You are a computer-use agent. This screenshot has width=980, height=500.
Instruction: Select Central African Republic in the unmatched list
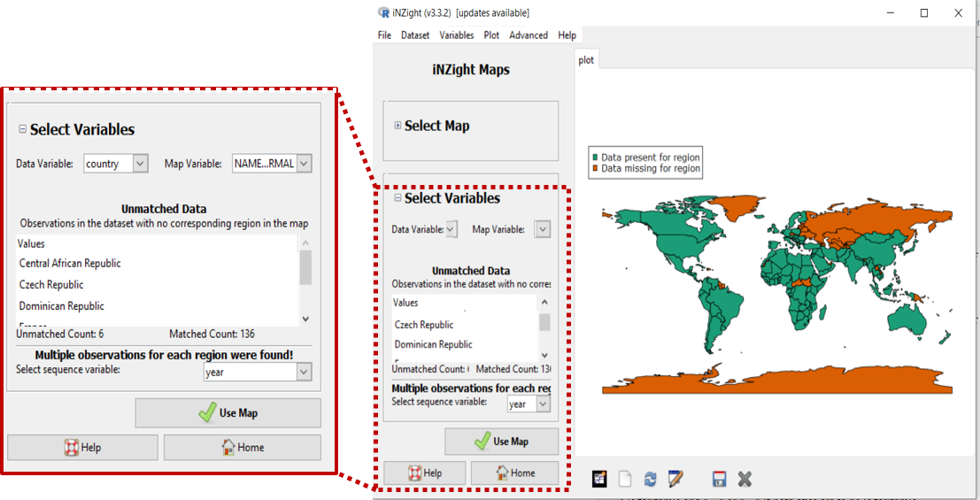coord(70,263)
